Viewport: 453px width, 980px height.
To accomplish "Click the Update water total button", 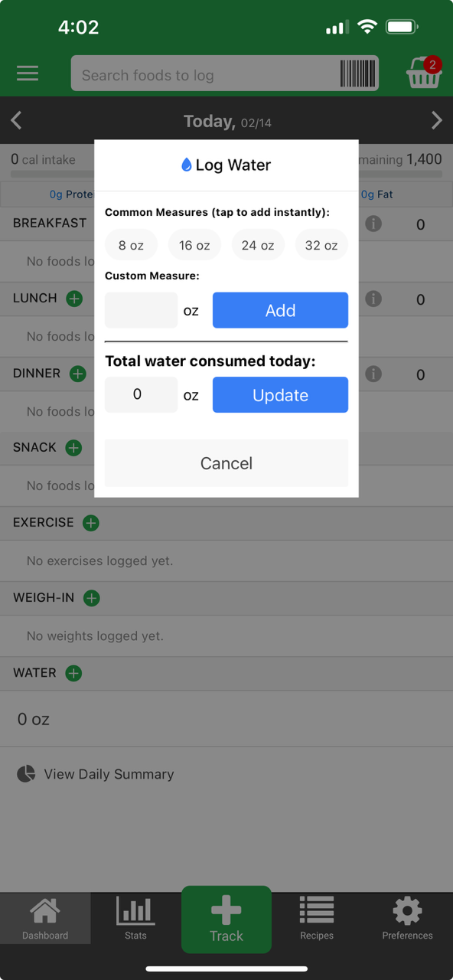I will tap(280, 395).
